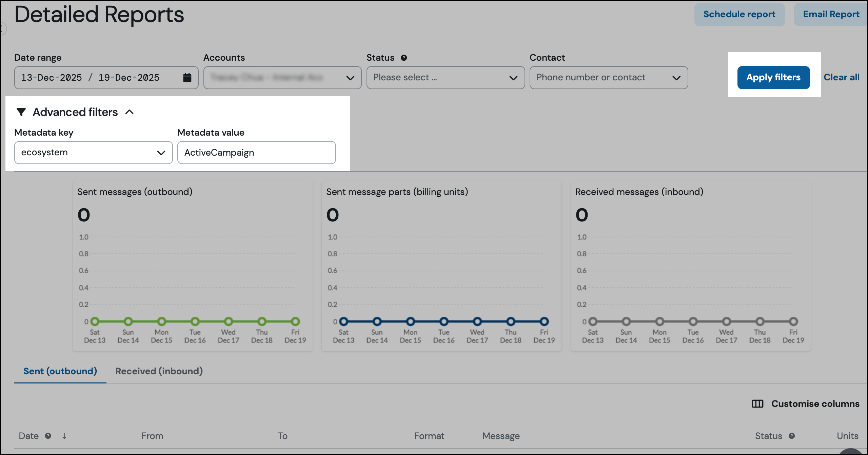The height and width of the screenshot is (455, 868).
Task: Sort by Date using the down arrow
Action: 64,436
